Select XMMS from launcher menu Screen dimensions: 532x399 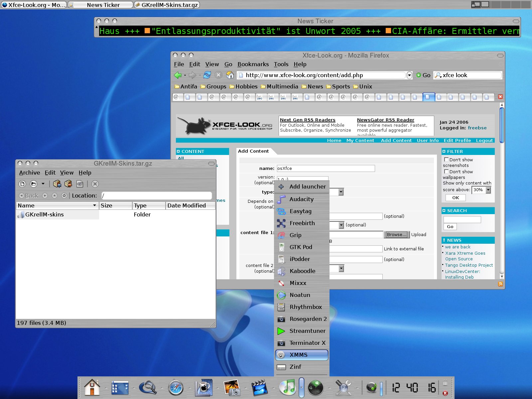click(302, 355)
